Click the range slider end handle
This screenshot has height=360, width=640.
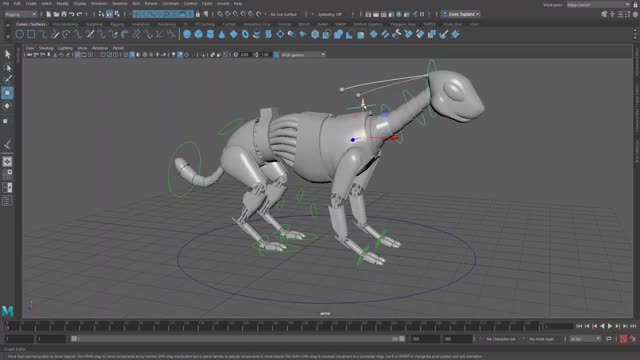(402, 339)
